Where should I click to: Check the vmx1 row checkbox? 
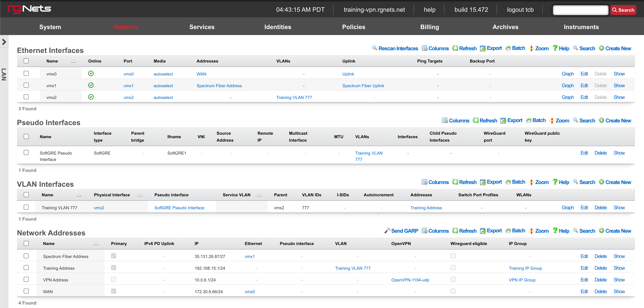coord(26,85)
